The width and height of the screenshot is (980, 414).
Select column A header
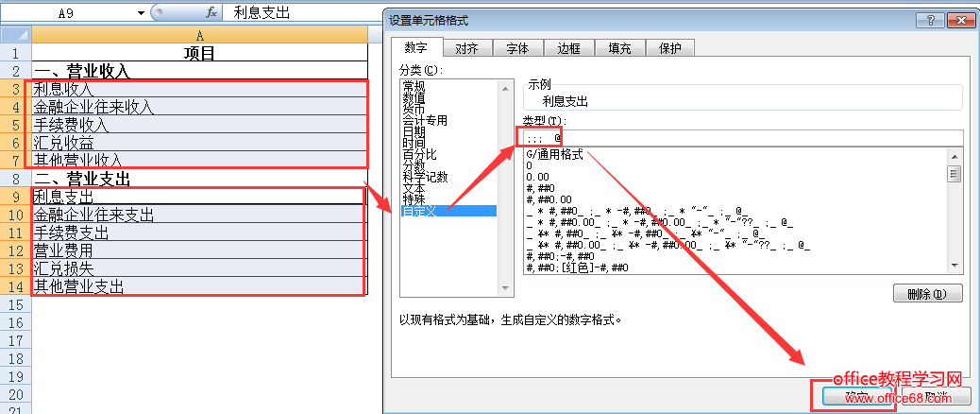199,34
